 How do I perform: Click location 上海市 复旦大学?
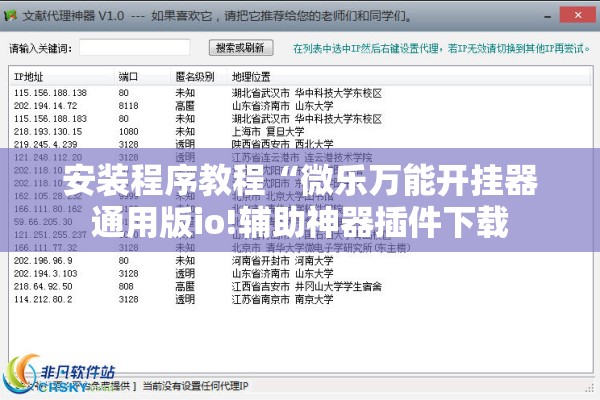click(x=268, y=132)
